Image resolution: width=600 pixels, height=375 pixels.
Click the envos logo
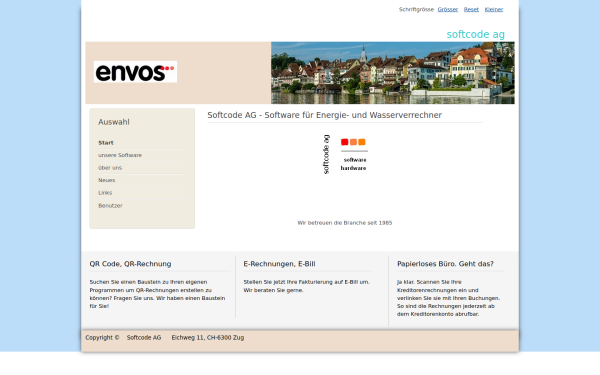click(135, 72)
